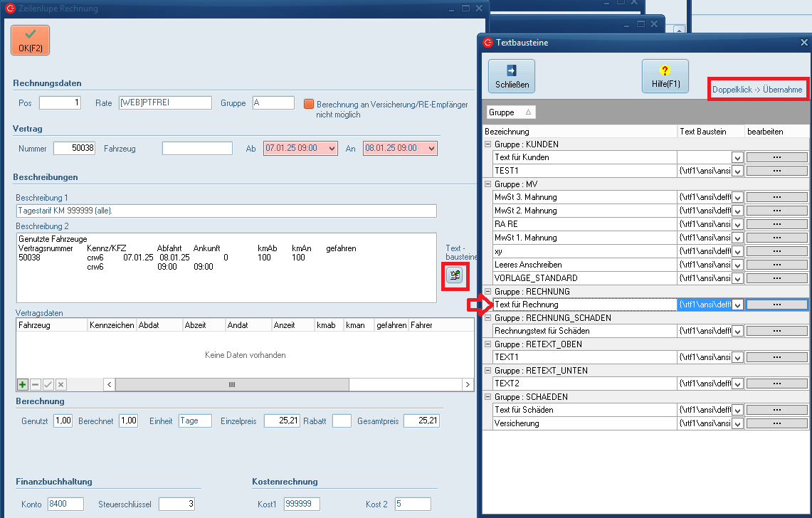
Task: Toggle the Berechnung an Versicherung checkbox
Action: coord(309,104)
